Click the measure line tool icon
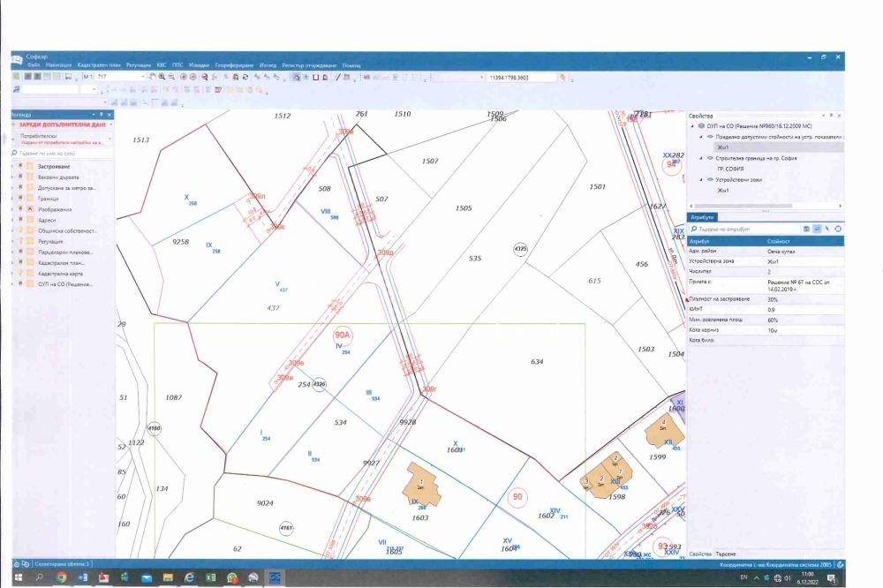Screen dimensions: 883x588 tap(336, 77)
